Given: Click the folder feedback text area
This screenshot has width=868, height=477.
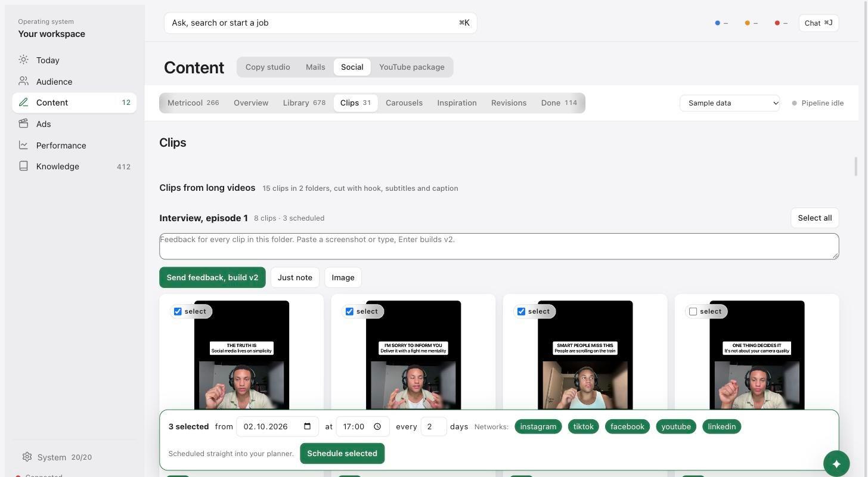Looking at the screenshot, I should pos(499,246).
